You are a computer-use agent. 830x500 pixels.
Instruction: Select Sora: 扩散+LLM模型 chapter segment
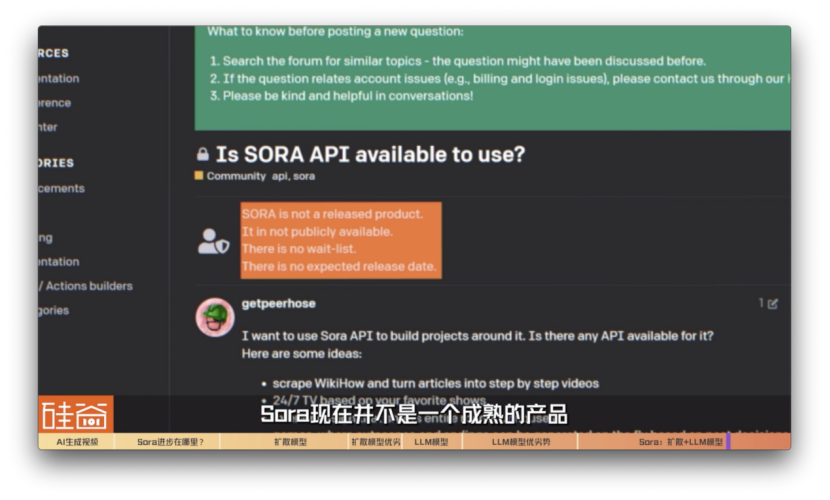680,442
